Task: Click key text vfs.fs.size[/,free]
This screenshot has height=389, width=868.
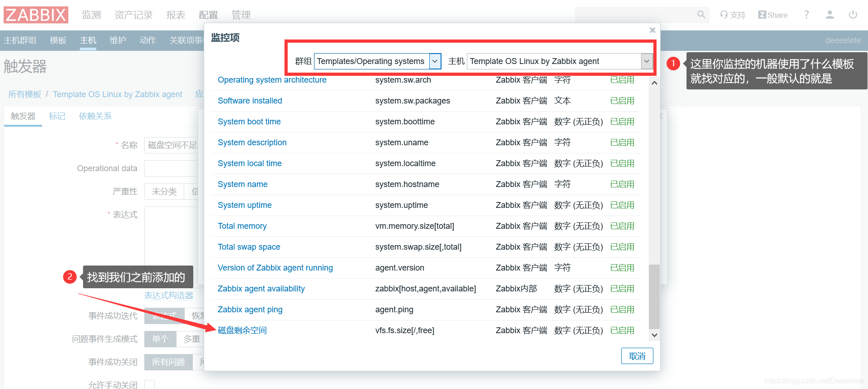Action: click(405, 330)
